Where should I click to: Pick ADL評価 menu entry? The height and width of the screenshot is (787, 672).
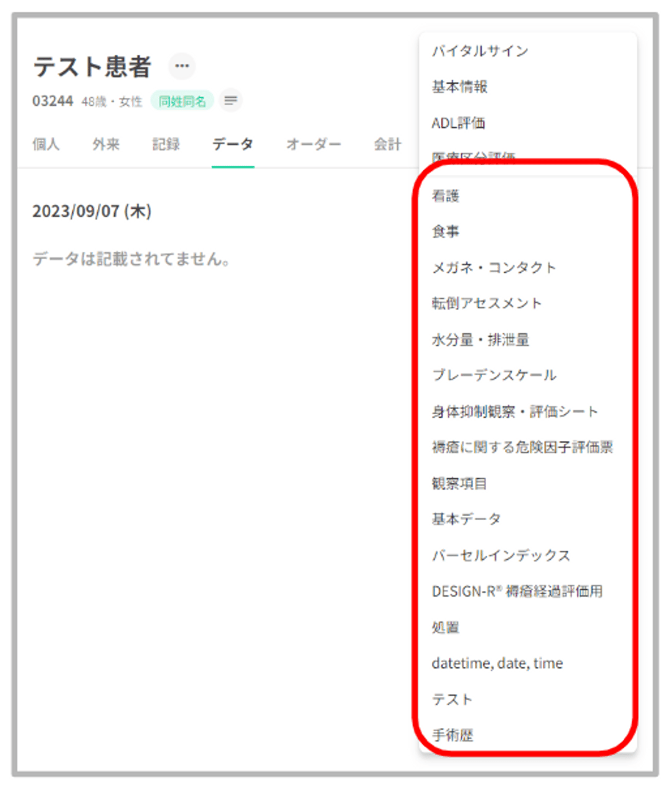click(x=458, y=123)
